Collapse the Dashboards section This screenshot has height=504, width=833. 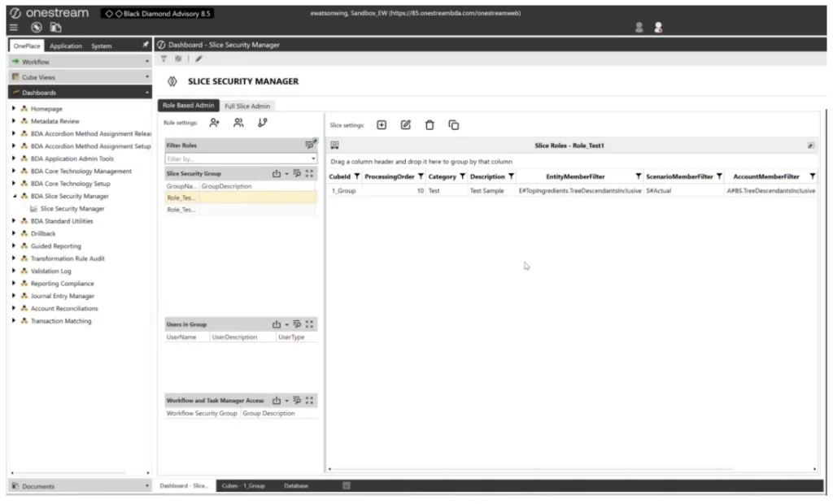[80, 93]
